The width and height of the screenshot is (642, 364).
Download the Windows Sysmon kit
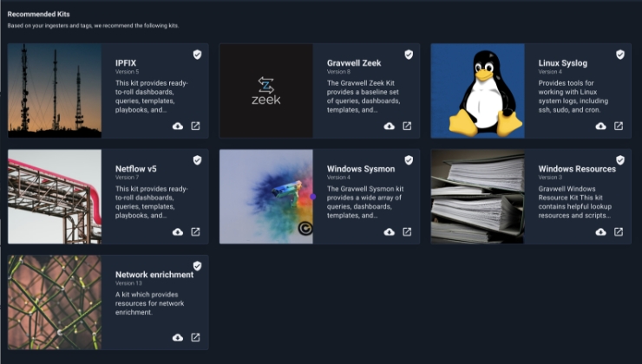click(390, 232)
